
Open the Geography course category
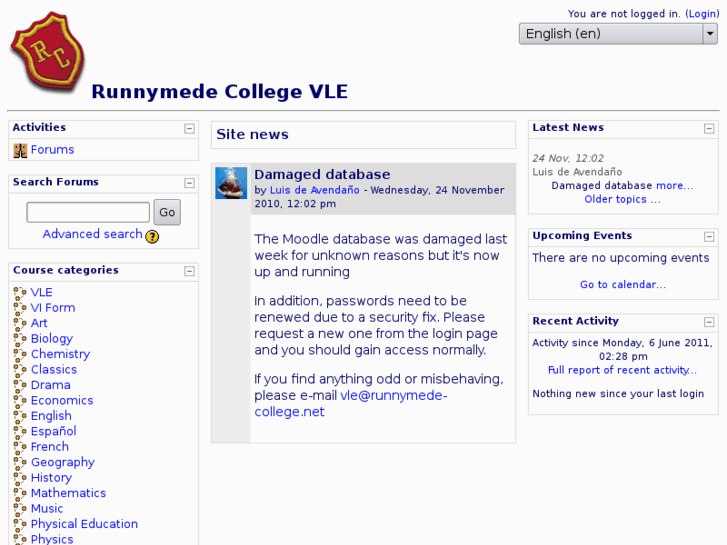[x=63, y=462]
